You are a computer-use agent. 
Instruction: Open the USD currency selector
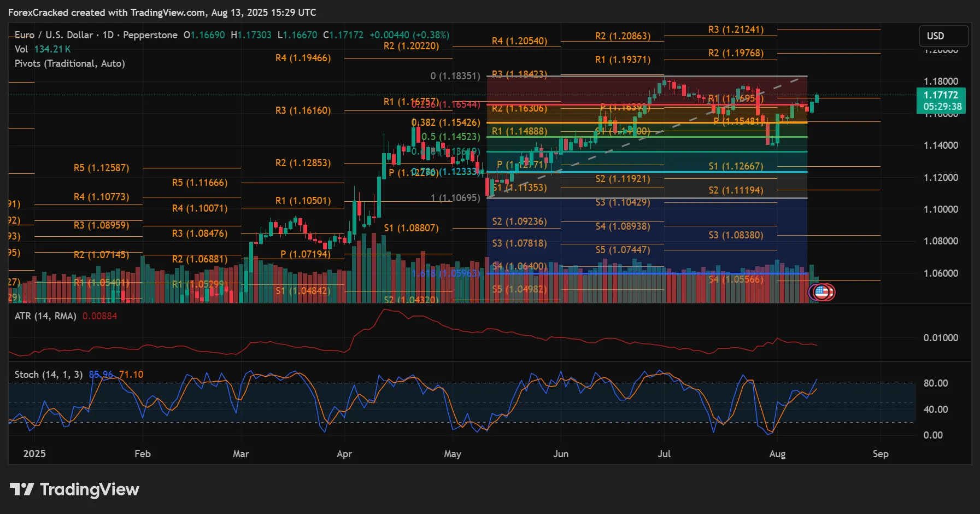click(x=943, y=36)
